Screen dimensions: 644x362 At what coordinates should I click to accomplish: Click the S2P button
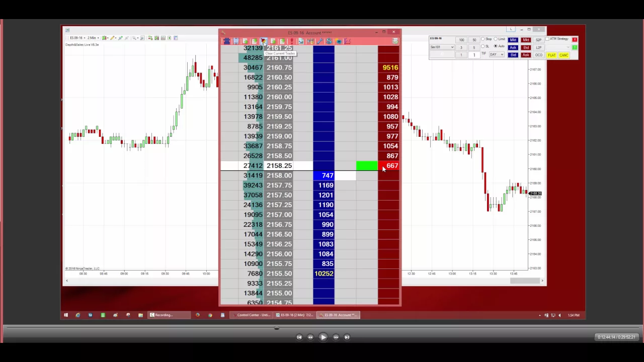(538, 40)
